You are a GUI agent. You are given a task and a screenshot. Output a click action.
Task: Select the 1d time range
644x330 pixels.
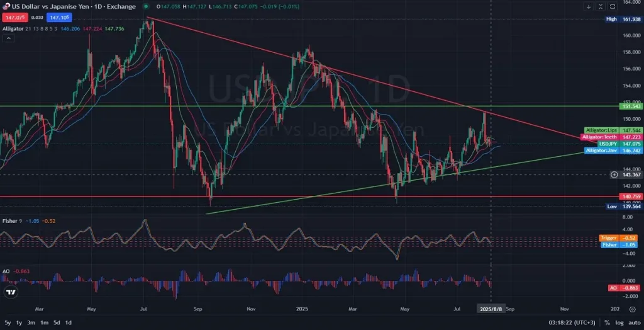[x=69, y=322]
